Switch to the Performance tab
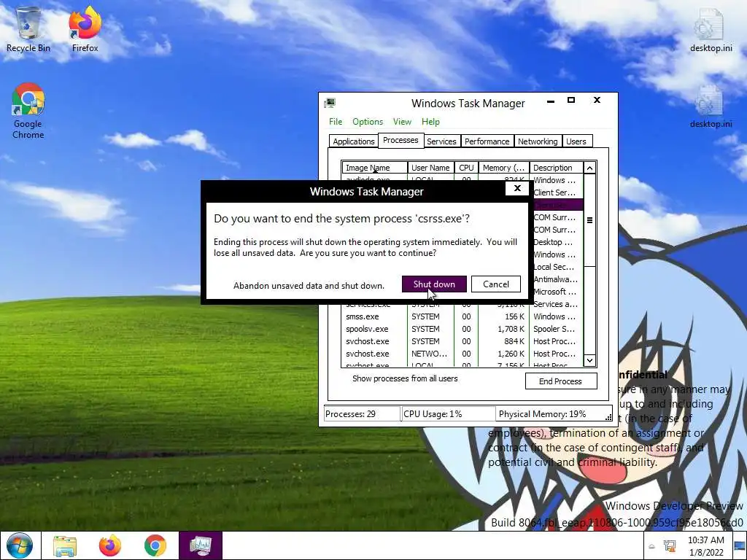 coord(487,141)
